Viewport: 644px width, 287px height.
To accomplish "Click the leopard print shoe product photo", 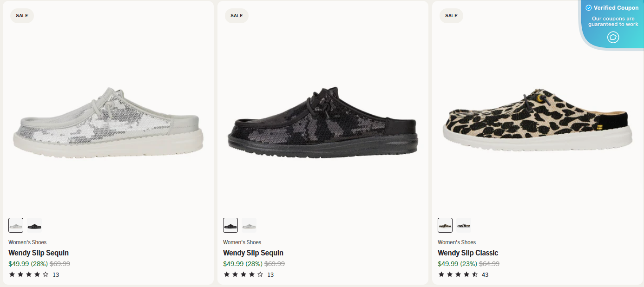I will [x=538, y=121].
